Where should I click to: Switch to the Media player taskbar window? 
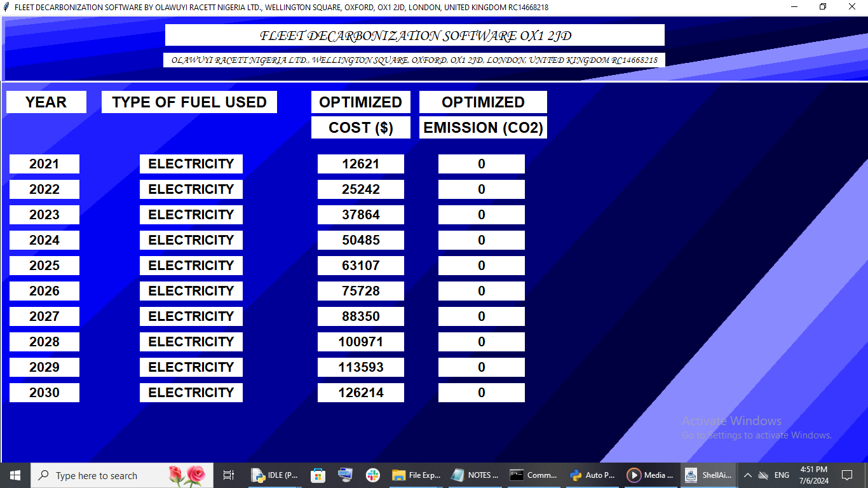point(651,475)
